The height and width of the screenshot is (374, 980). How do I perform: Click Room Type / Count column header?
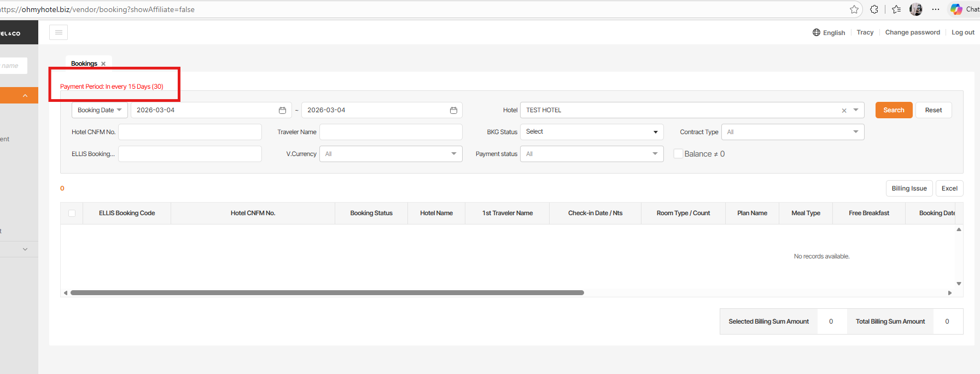[x=683, y=213]
